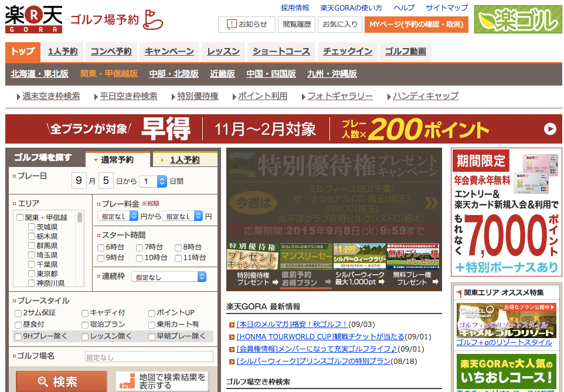Click the golf cart icon beside ゴルフ場予約
Image resolution: width=564 pixels, height=392 pixels.
click(153, 20)
